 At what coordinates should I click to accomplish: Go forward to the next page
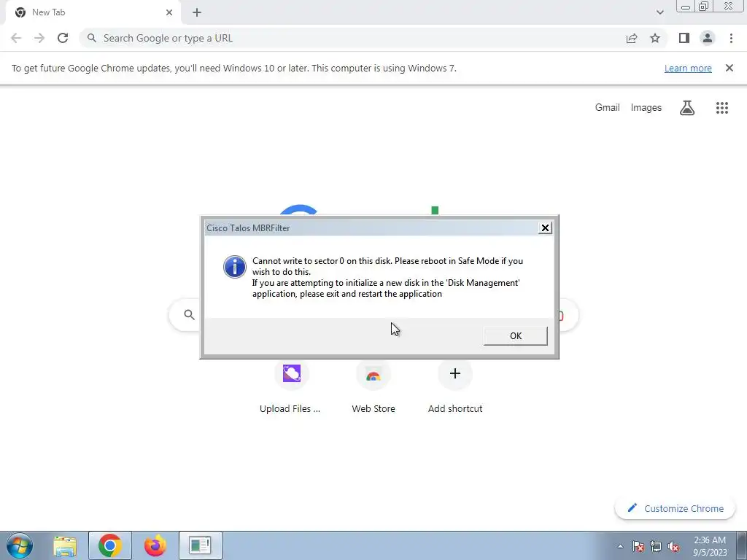coord(39,38)
